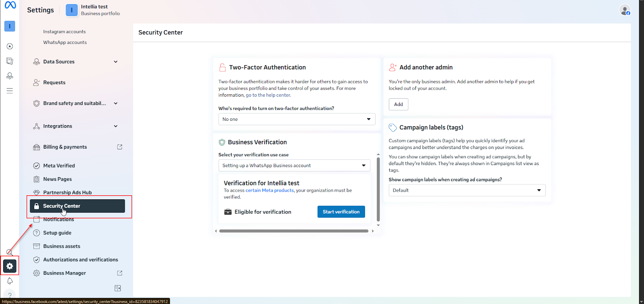
Task: Expand the Integrations section chevron
Action: [116, 126]
